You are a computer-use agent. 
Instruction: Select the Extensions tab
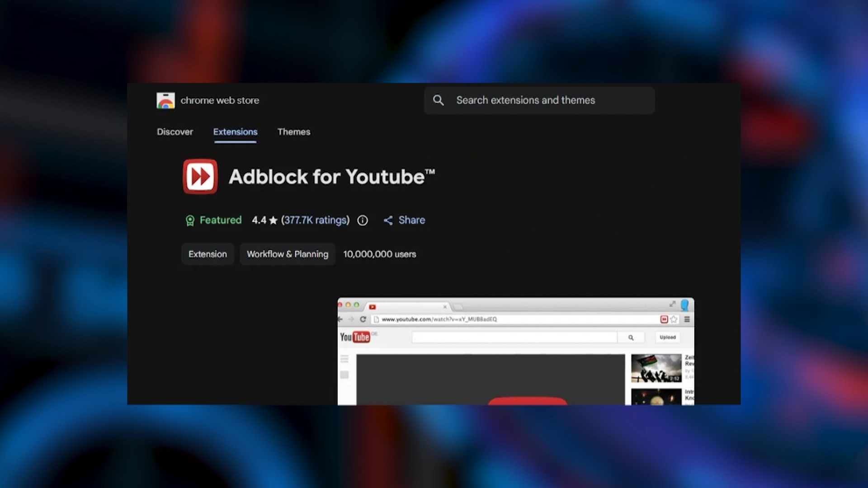point(235,132)
